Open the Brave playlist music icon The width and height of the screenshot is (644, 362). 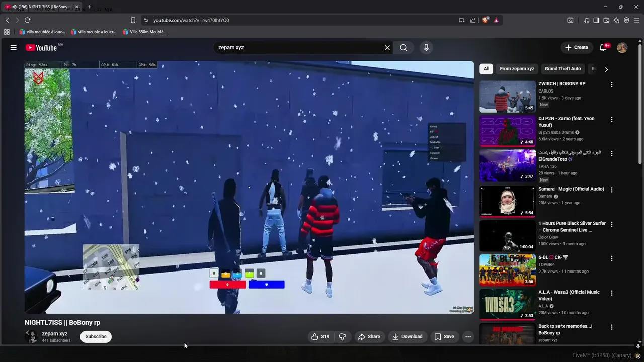click(586, 20)
